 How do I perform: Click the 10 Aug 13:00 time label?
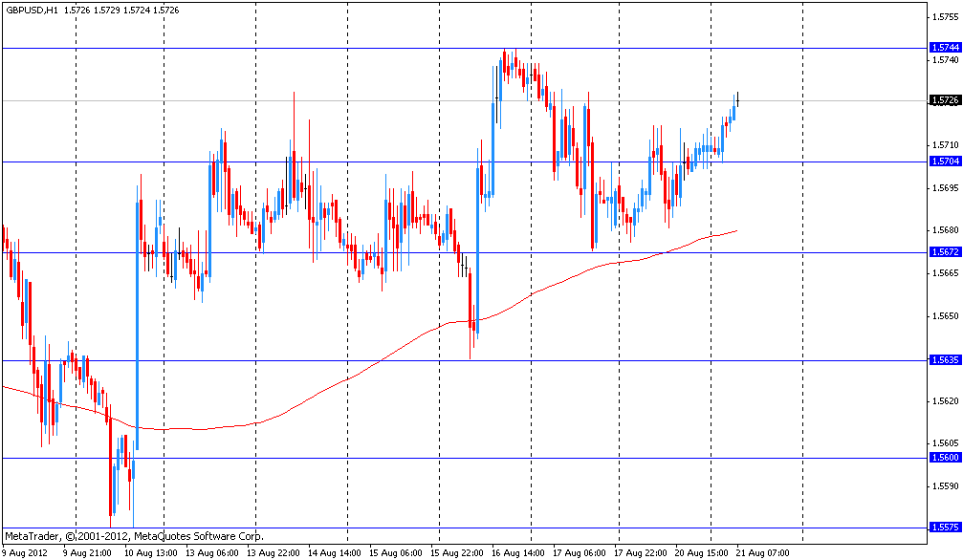[x=152, y=552]
